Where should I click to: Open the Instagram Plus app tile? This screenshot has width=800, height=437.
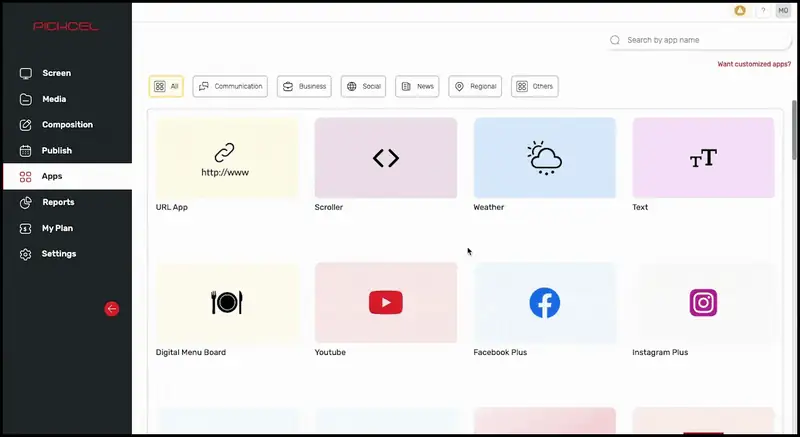(x=704, y=303)
